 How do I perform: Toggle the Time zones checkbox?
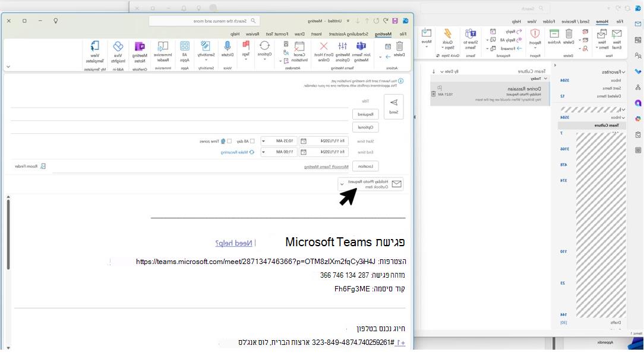point(229,141)
